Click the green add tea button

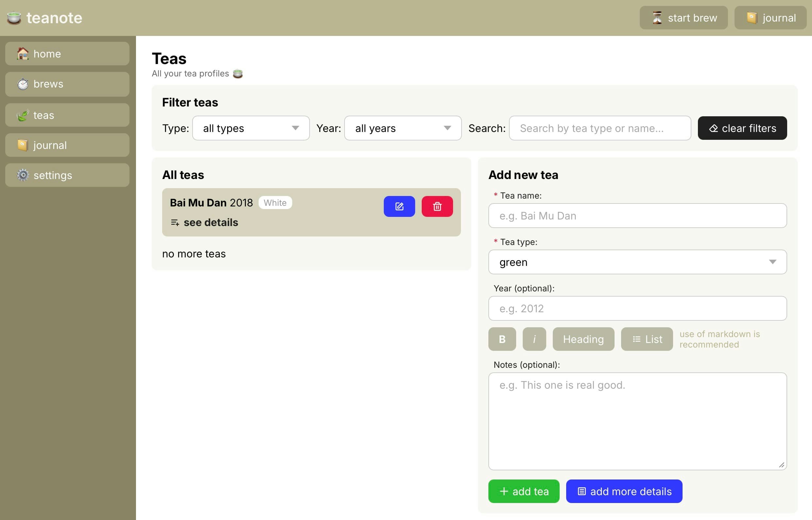click(523, 491)
